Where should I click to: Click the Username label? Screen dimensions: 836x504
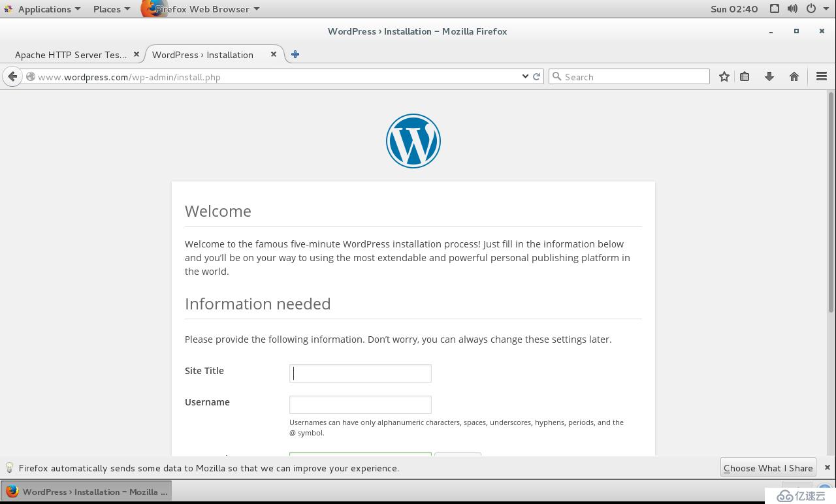(x=207, y=402)
